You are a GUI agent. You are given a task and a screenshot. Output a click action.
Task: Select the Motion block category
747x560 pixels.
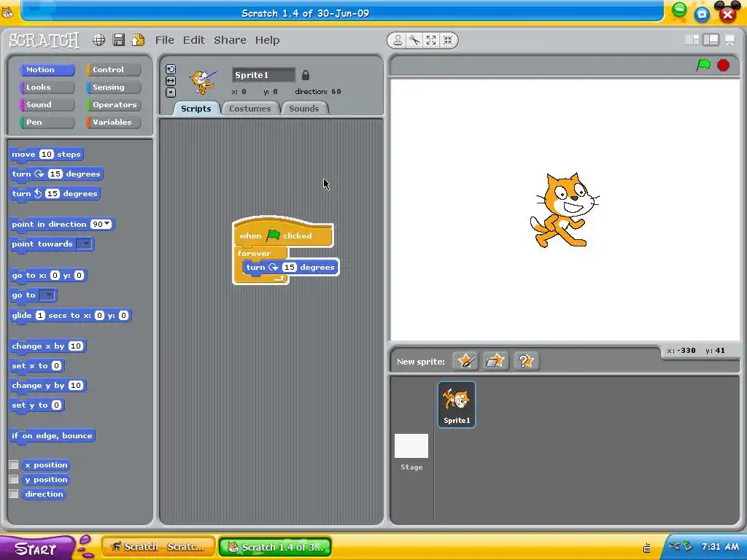point(47,70)
